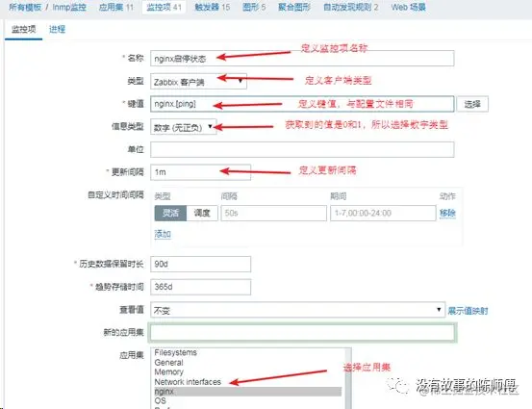This screenshot has width=532, height=409.
Task: Switch to 图形 5 tab
Action: 254,7
